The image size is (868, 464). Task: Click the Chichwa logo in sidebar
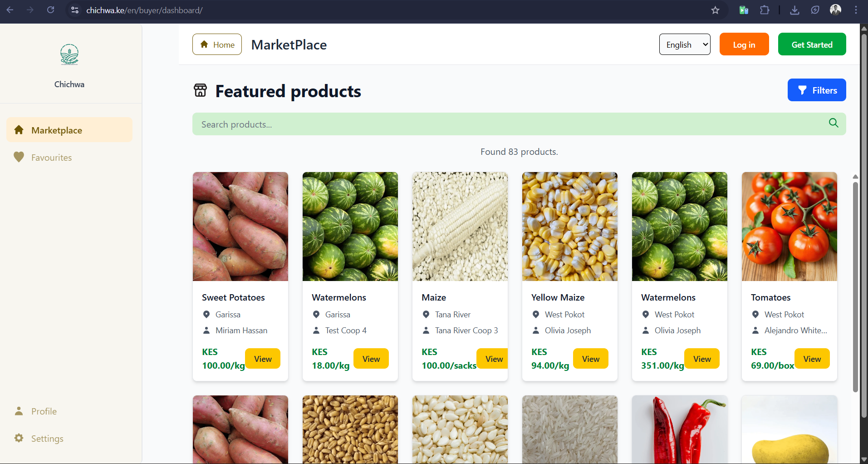coord(69,55)
